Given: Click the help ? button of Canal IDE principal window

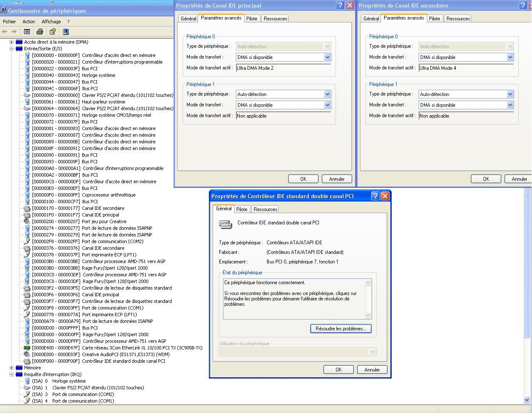Looking at the screenshot, I should coord(340,5).
